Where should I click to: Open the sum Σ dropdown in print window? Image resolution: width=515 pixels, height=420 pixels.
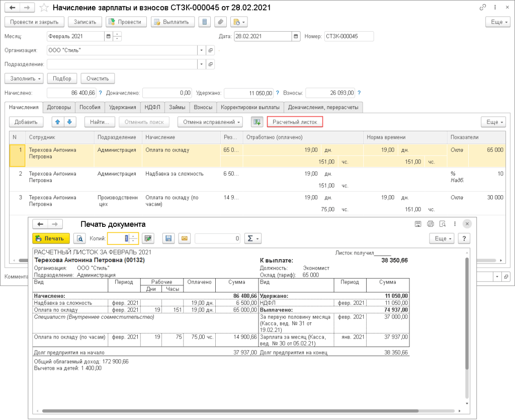click(252, 238)
